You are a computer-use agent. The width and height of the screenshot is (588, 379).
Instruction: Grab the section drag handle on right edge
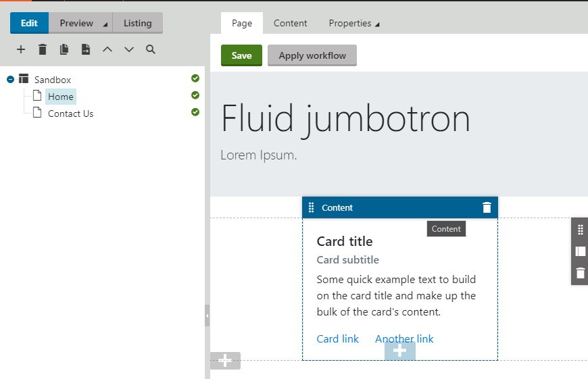pyautogui.click(x=580, y=230)
